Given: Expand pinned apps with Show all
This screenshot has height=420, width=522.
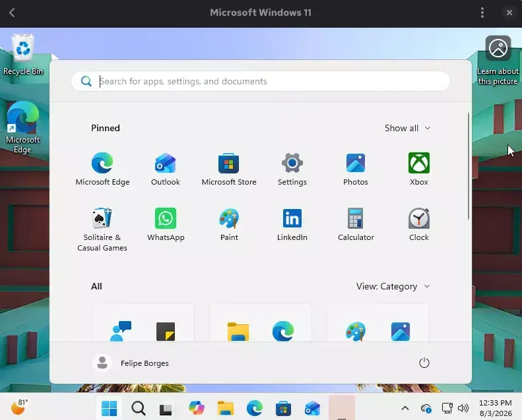Looking at the screenshot, I should [407, 128].
